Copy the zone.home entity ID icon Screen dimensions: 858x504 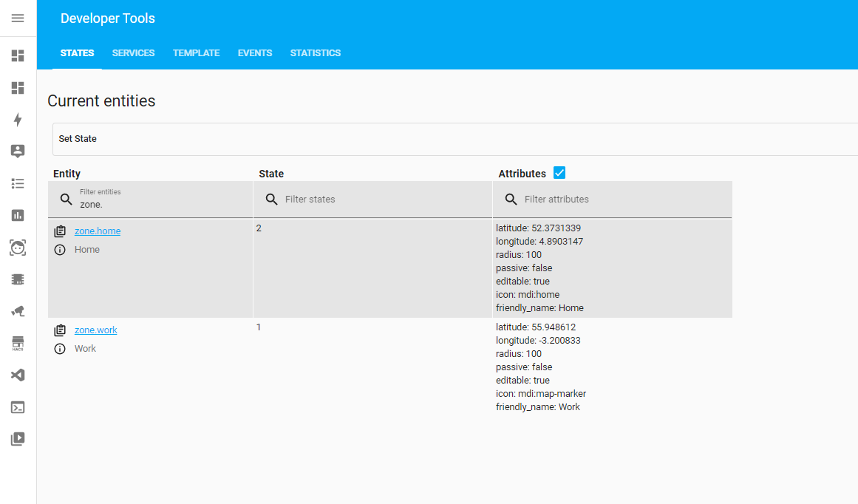point(60,231)
